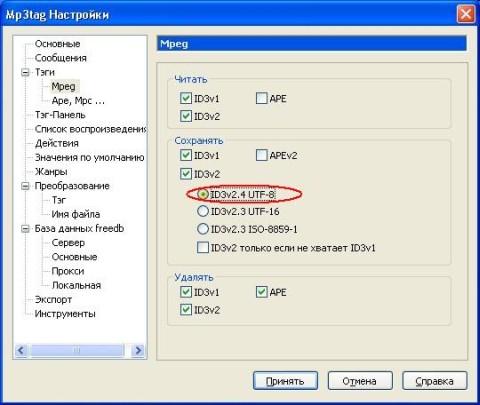Image resolution: width=480 pixels, height=405 pixels.
Task: Click the Справка button
Action: [435, 381]
